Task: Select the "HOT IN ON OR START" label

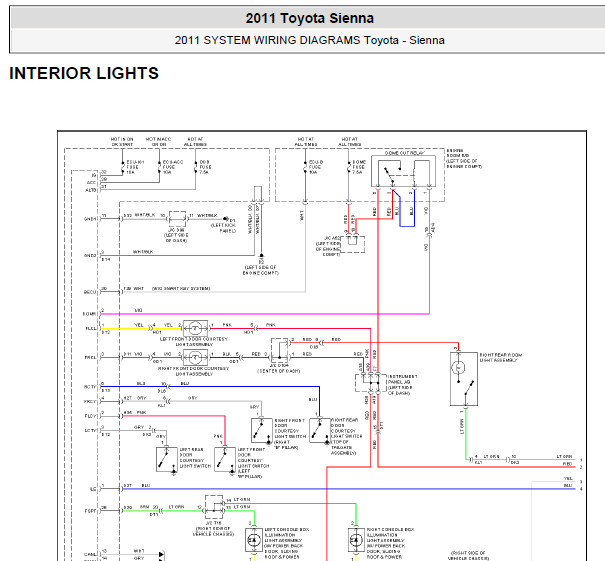Action: pos(122,142)
